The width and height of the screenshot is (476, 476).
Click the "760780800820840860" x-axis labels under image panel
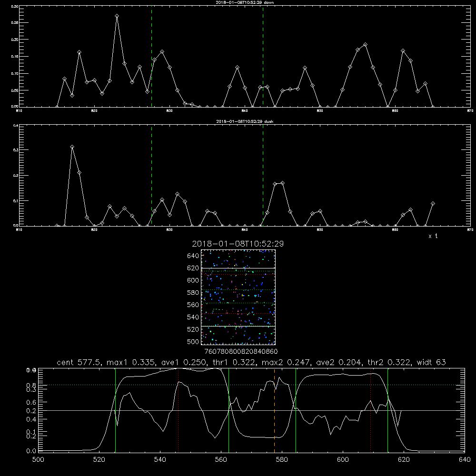(241, 351)
